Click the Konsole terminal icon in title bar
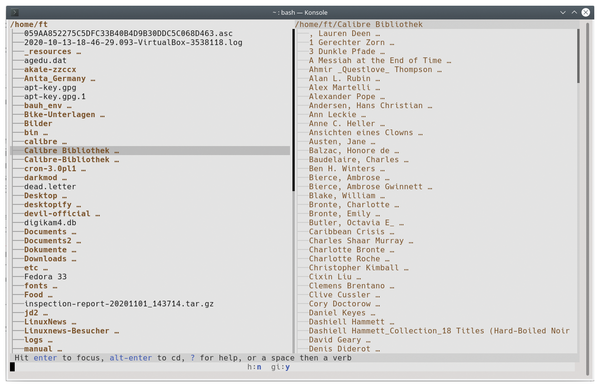 [15, 12]
